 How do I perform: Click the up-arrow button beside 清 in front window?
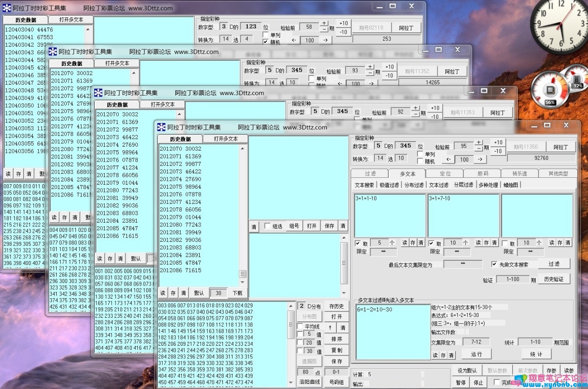click(330, 327)
